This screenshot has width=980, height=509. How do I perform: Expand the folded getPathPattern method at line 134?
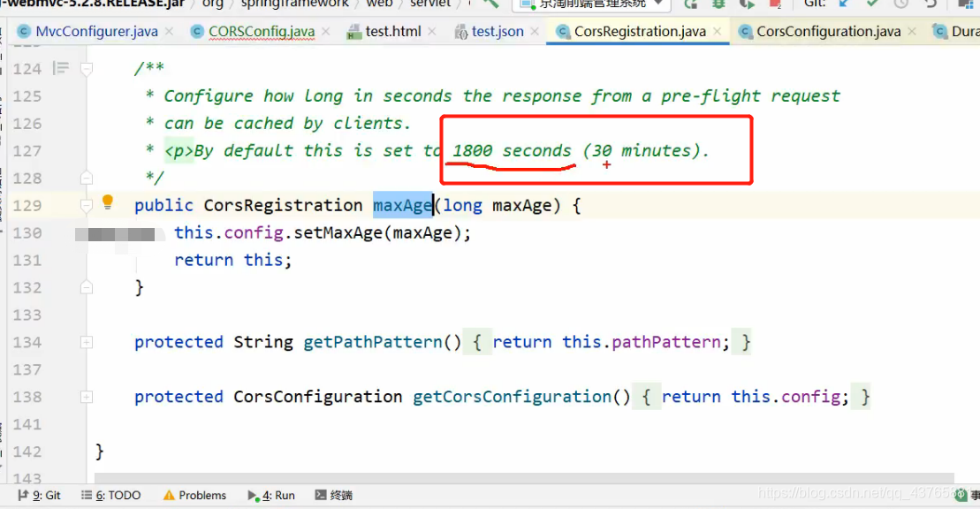[87, 342]
